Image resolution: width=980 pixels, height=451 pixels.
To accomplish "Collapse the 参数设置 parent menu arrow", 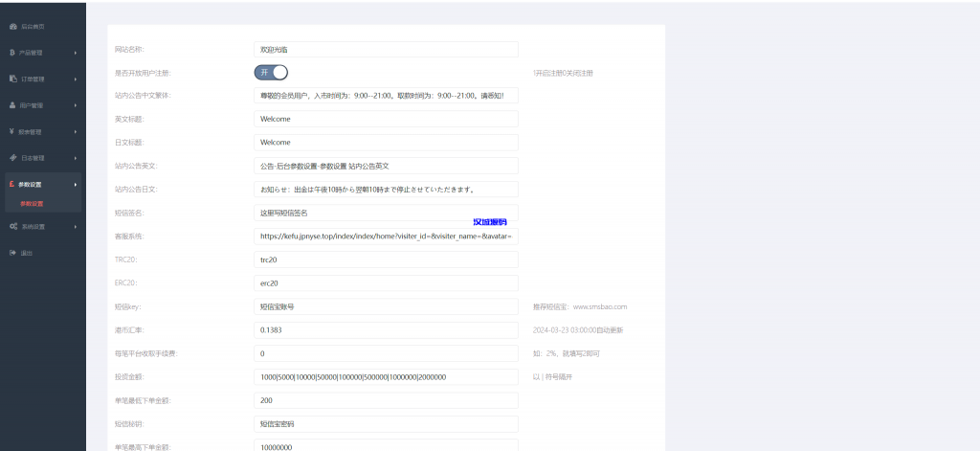I will pyautogui.click(x=75, y=184).
